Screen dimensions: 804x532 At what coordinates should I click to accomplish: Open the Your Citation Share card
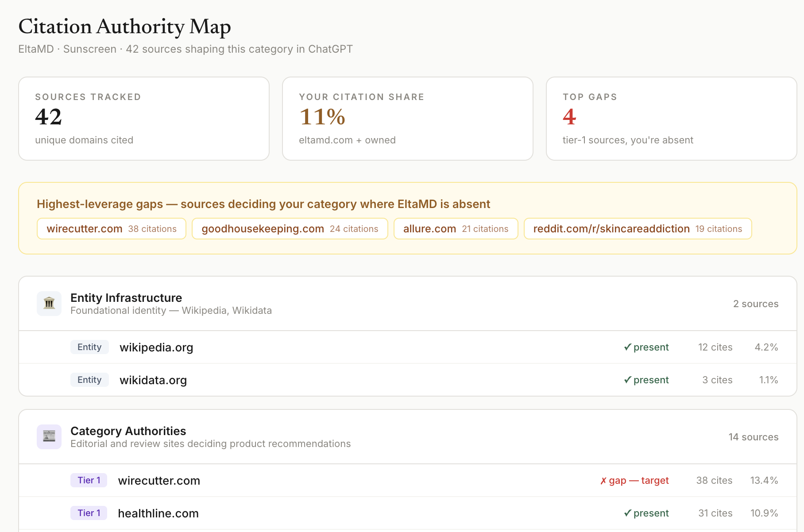click(x=408, y=119)
